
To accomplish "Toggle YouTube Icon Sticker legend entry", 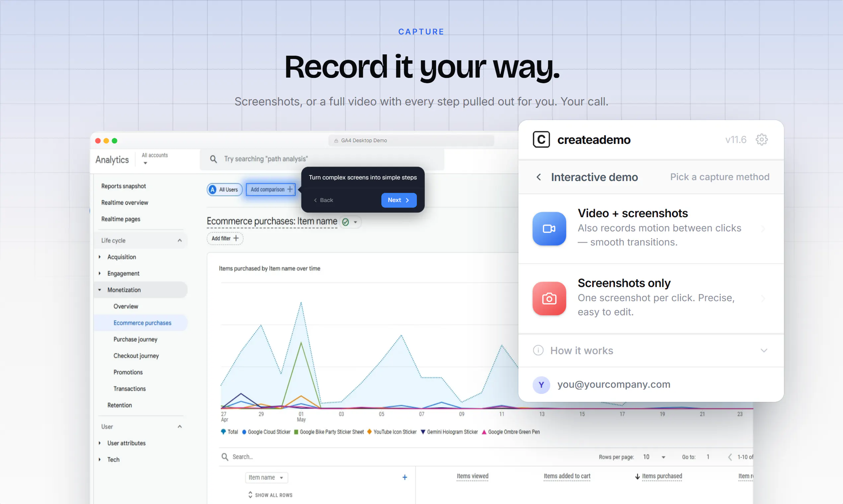I will pyautogui.click(x=392, y=432).
